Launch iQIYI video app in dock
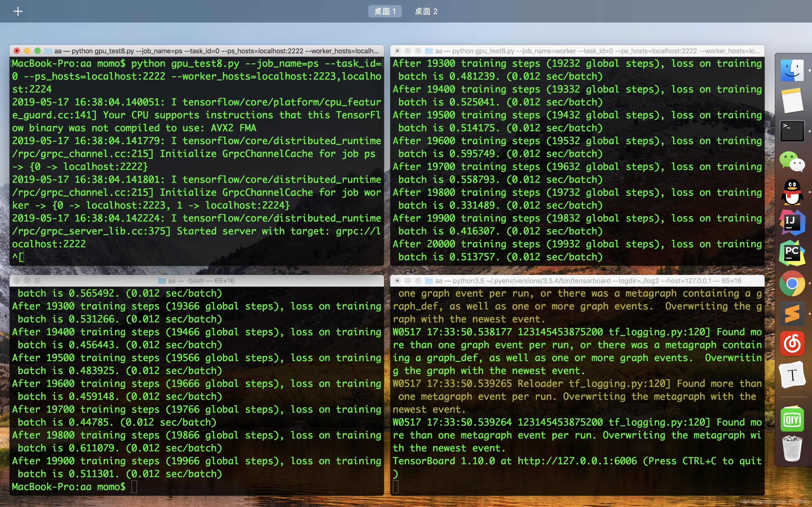This screenshot has height=507, width=812. [792, 420]
